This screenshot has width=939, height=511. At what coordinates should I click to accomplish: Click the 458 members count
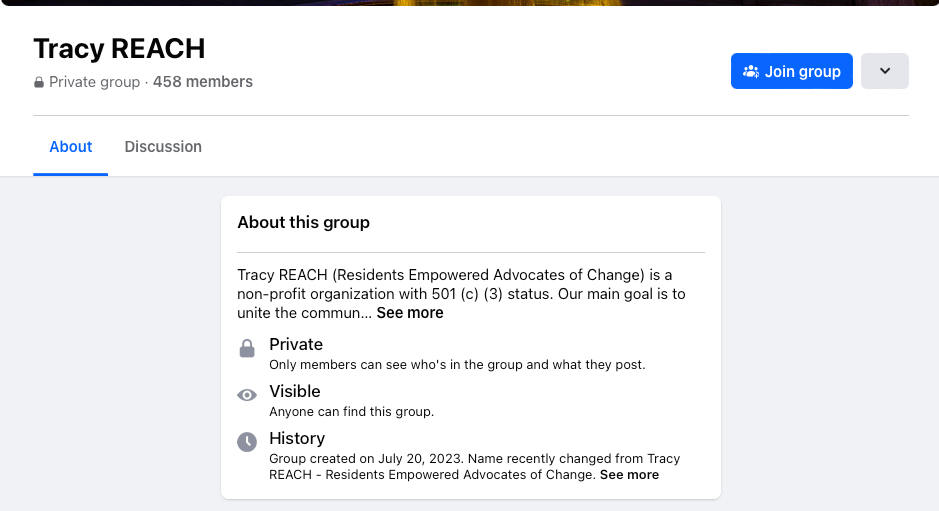point(203,82)
